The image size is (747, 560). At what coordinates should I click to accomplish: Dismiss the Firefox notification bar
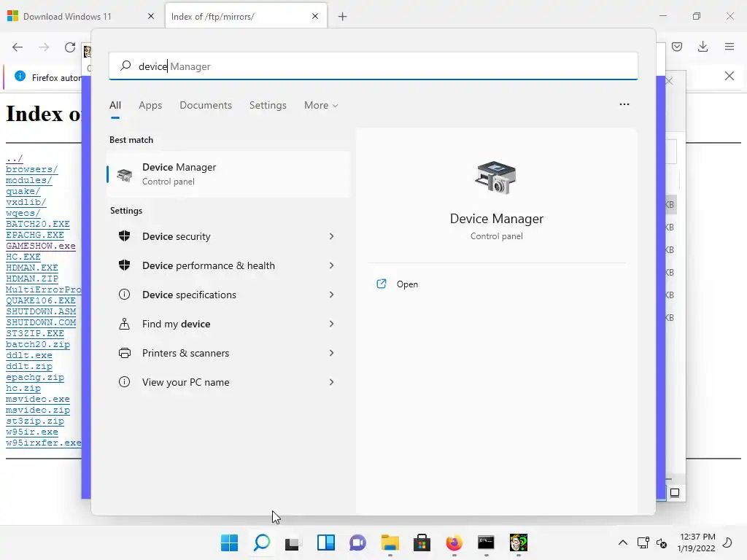(729, 76)
